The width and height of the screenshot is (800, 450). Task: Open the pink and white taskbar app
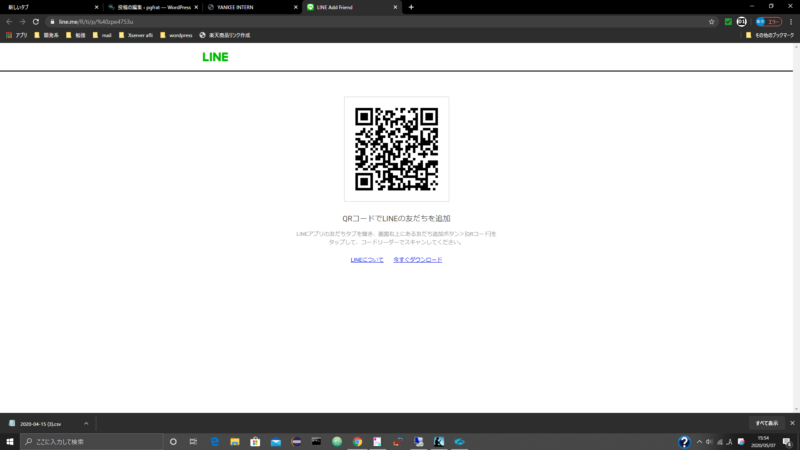[378, 441]
